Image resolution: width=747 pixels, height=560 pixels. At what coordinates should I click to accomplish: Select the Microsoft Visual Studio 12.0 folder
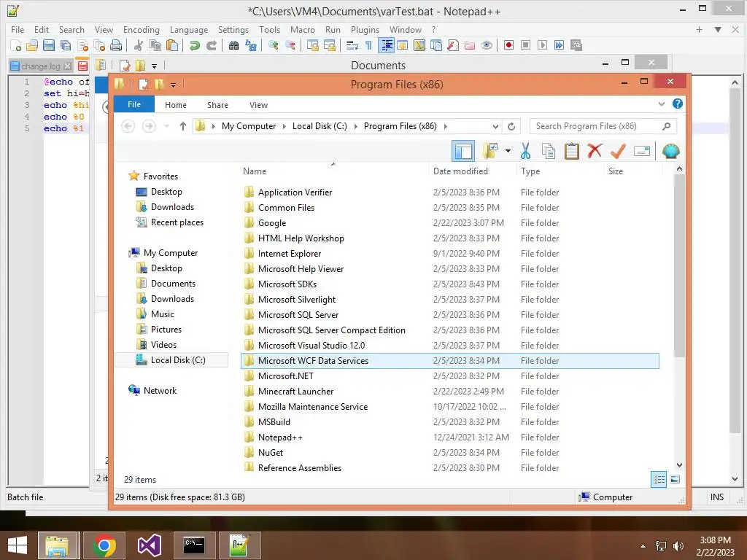450,345
